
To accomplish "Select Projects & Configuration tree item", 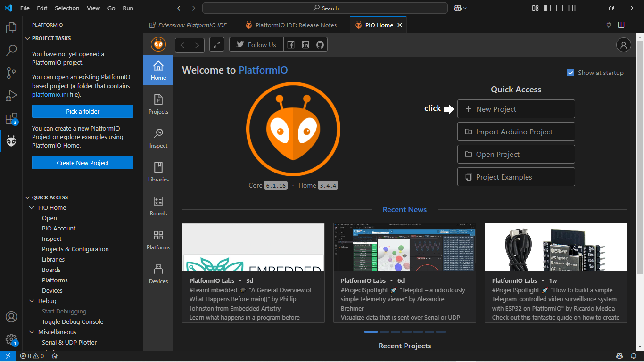I will tap(75, 249).
